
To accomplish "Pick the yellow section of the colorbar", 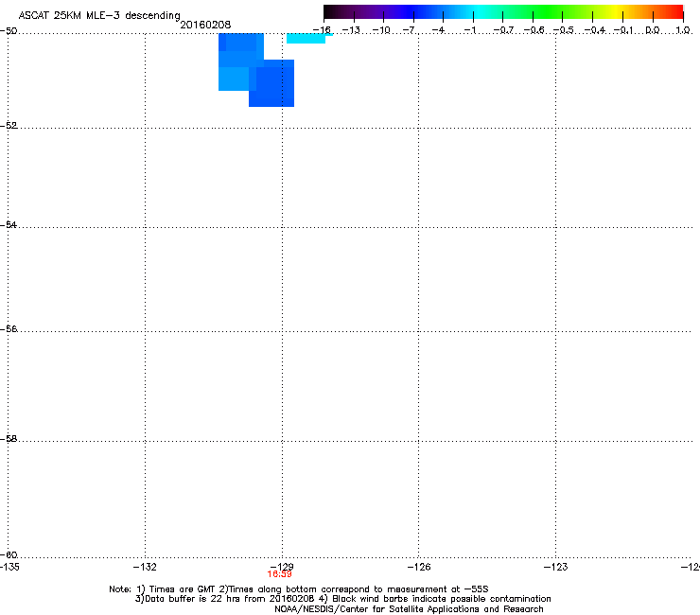I will click(x=616, y=11).
